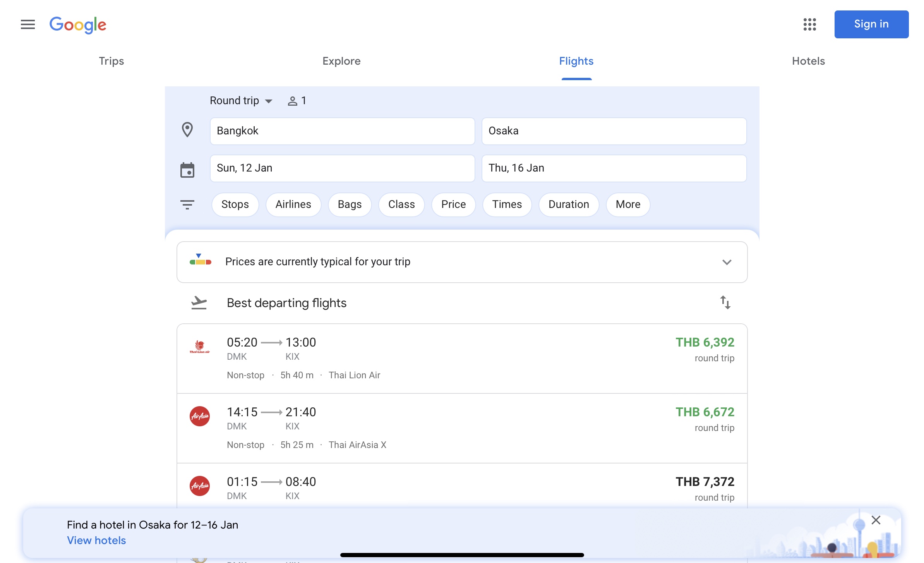
Task: Click 'Non-stop' on the Thai Lion Air row
Action: coord(245,375)
